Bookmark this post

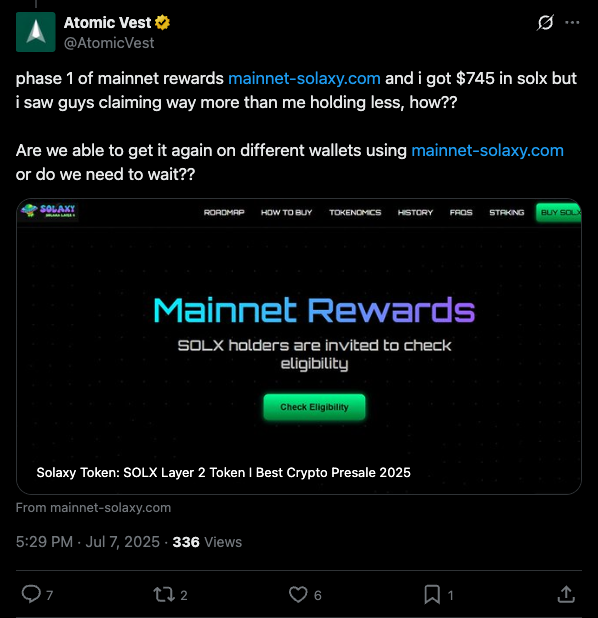coord(432,594)
